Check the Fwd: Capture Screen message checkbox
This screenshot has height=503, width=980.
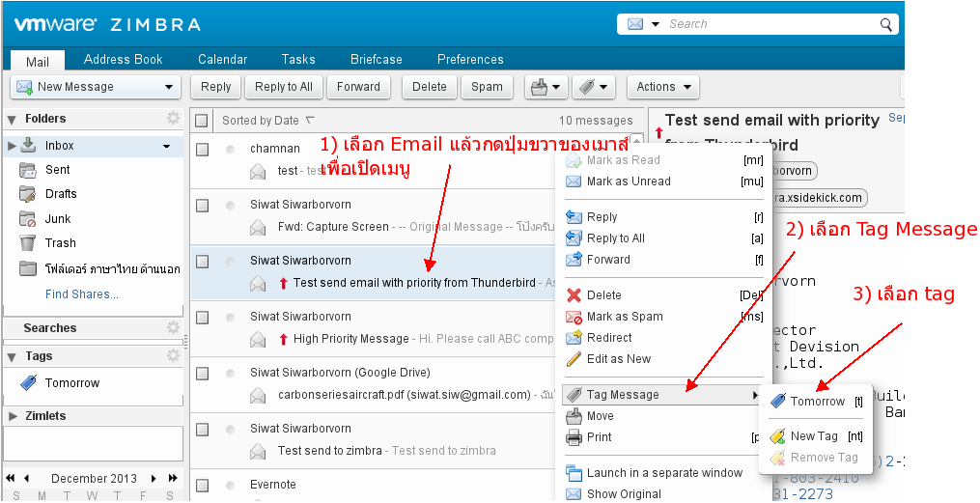202,206
